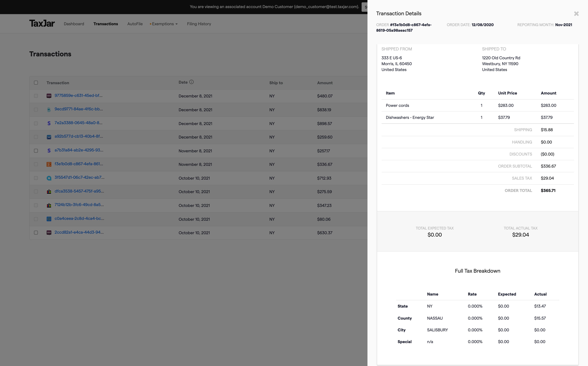
Task: Click the Date column header
Action: (x=183, y=82)
